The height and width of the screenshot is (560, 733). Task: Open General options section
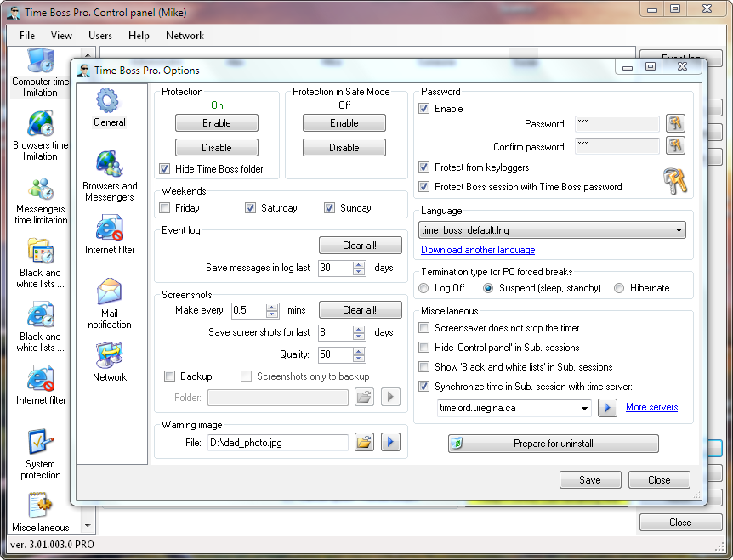(x=110, y=107)
